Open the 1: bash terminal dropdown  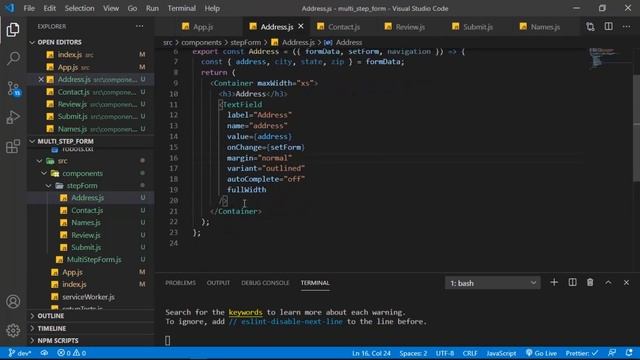(493, 283)
